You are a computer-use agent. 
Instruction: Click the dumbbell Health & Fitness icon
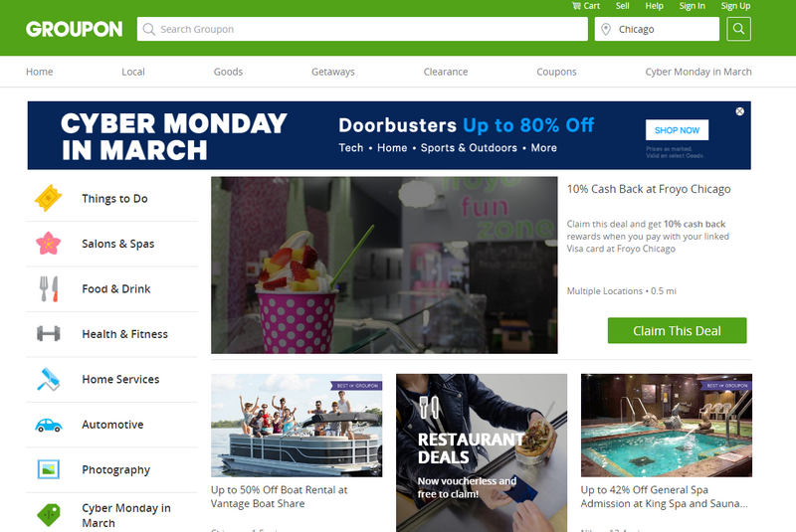(49, 334)
